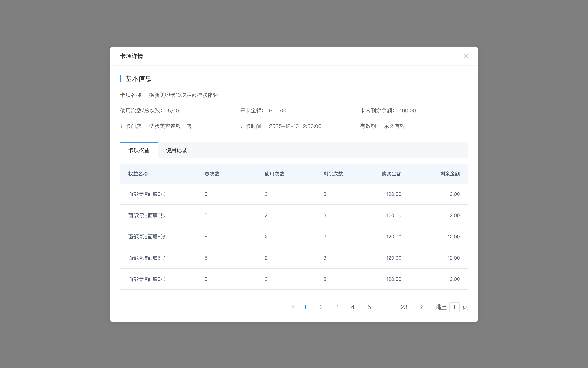Click store name 洗脸美容连锁一店
The width and height of the screenshot is (588, 368).
tap(170, 126)
